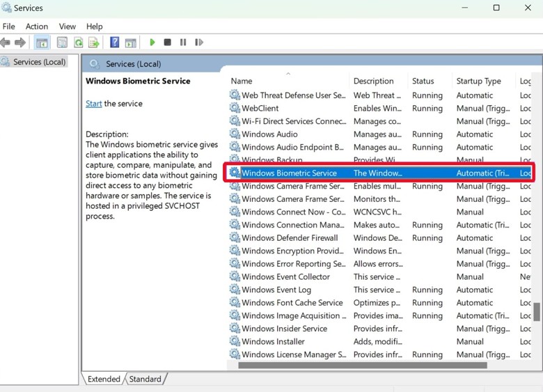The image size is (543, 392).
Task: Open the Help question mark icon
Action: [x=115, y=42]
